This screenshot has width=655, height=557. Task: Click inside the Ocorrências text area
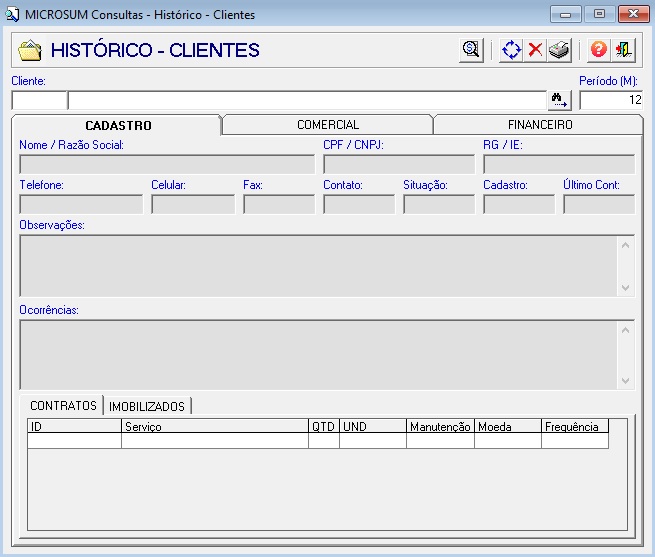click(x=318, y=355)
